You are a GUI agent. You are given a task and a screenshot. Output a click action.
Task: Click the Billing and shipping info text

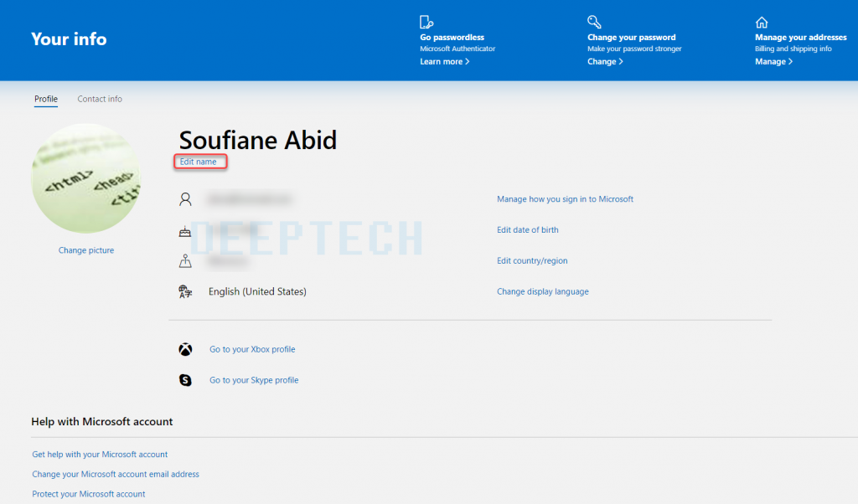[793, 49]
